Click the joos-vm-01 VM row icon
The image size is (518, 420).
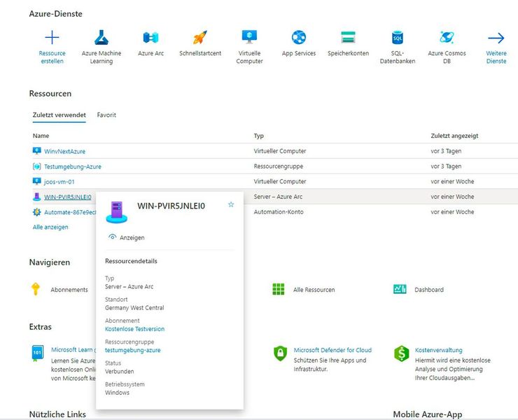[36, 181]
